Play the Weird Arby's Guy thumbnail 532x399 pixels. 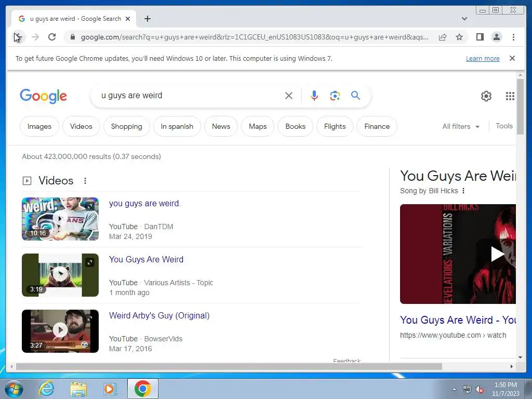click(60, 331)
